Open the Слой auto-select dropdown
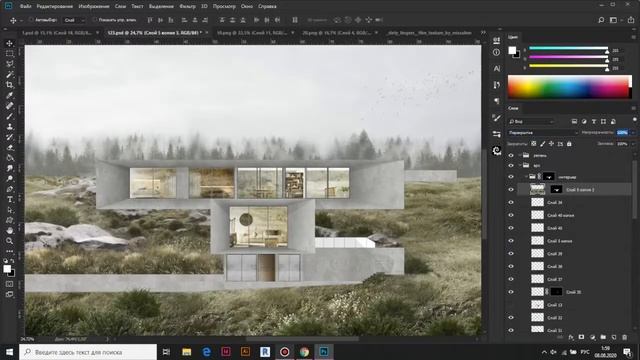The height and width of the screenshot is (360, 640). (x=74, y=20)
